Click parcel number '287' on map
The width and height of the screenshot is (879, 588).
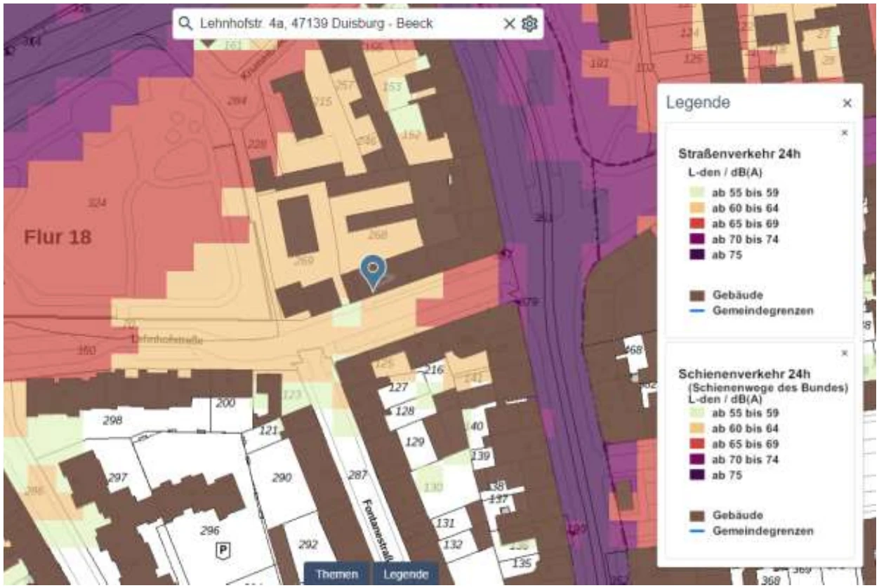pyautogui.click(x=357, y=475)
